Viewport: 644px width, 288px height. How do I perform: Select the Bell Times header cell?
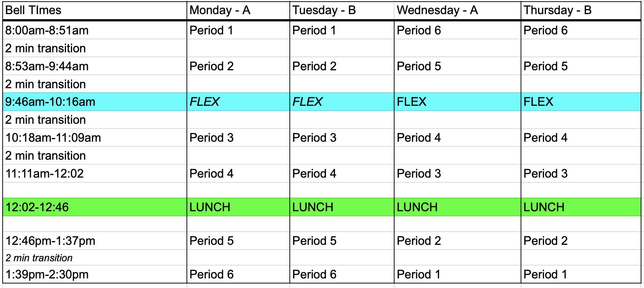click(95, 10)
